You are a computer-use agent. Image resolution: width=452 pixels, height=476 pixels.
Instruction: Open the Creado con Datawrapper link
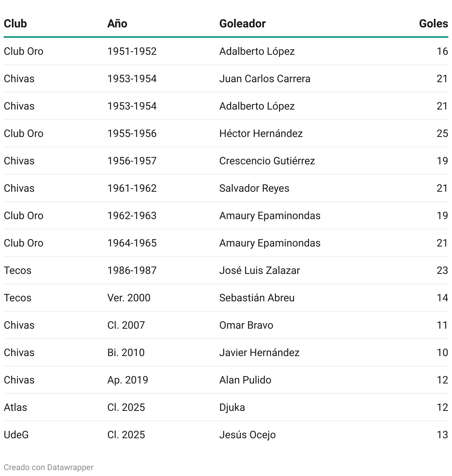(x=49, y=467)
